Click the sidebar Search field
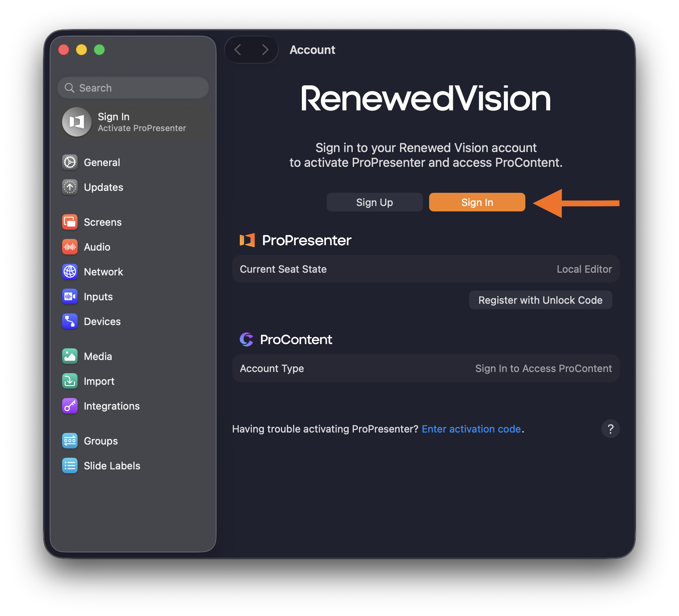Screen dimensions: 679x616 (133, 88)
